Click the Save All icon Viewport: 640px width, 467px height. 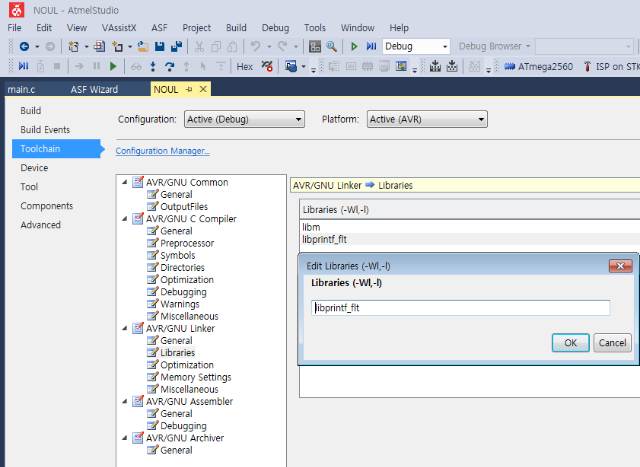(176, 46)
